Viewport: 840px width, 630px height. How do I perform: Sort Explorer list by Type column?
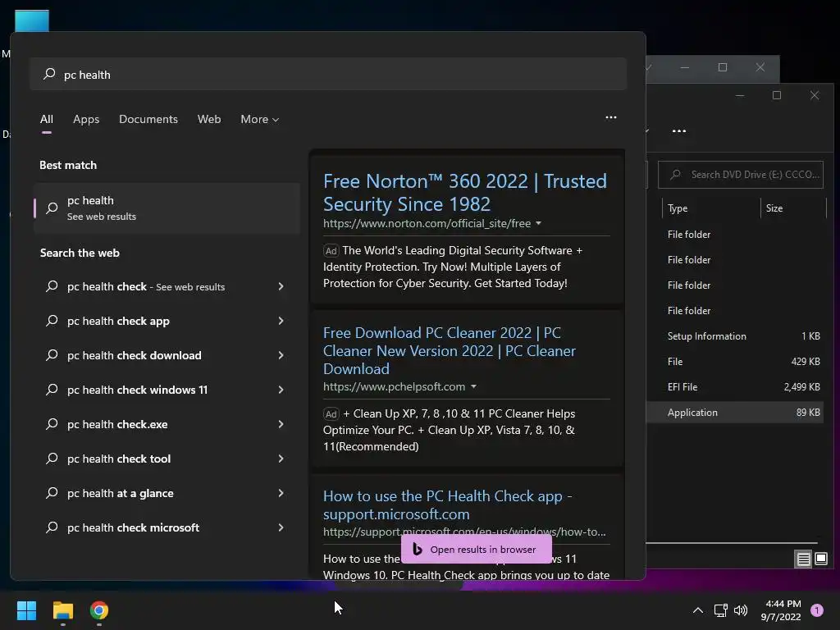[711, 208]
